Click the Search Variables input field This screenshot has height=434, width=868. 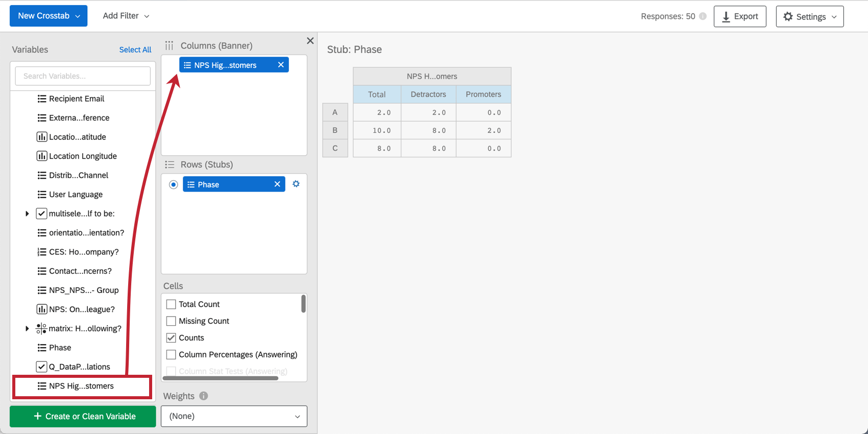[83, 76]
